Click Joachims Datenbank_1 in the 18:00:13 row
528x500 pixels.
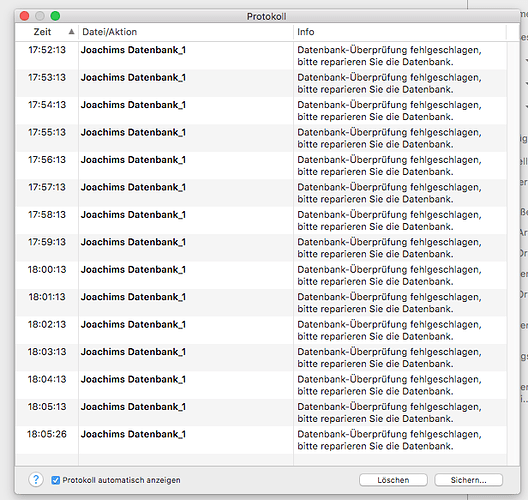tap(133, 270)
